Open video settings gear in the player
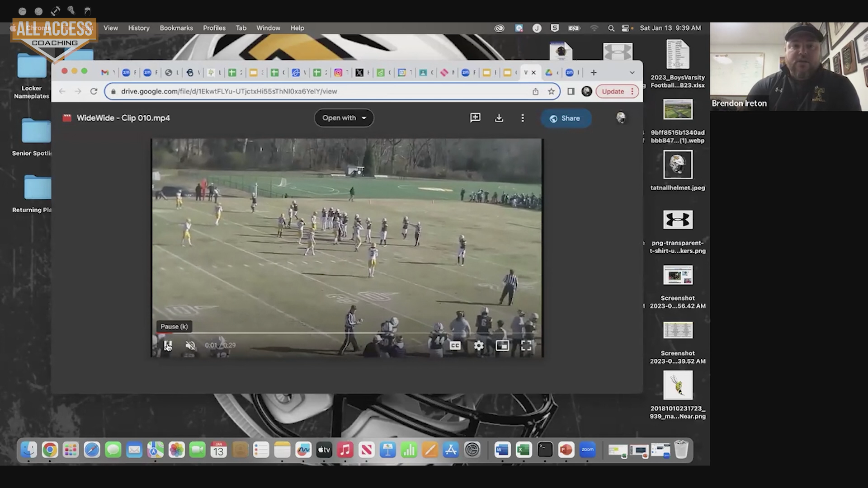868x488 pixels. [x=479, y=346]
